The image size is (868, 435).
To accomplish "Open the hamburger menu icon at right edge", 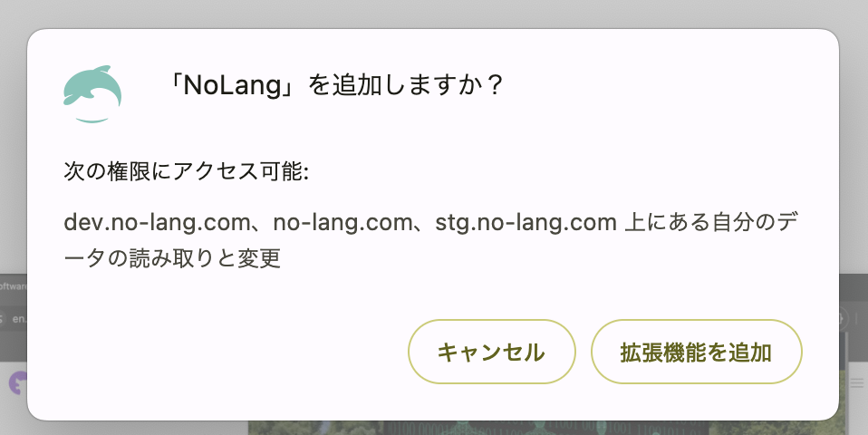I will (856, 382).
